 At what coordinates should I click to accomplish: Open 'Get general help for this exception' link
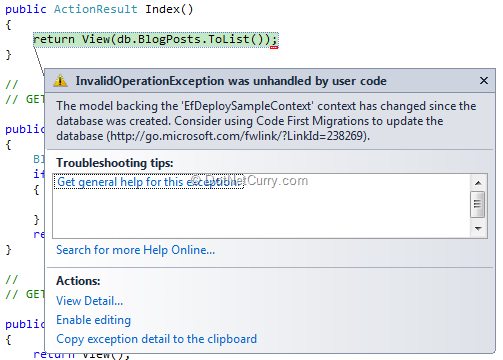149,182
